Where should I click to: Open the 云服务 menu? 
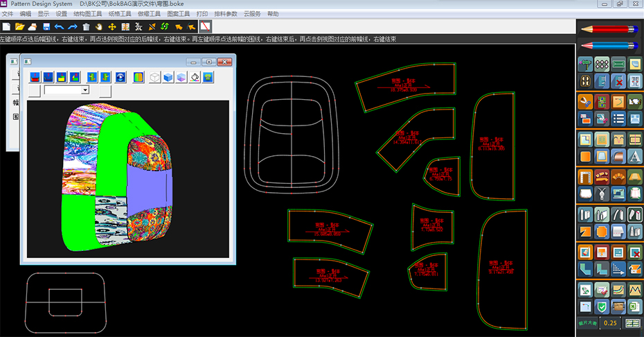[x=252, y=14]
